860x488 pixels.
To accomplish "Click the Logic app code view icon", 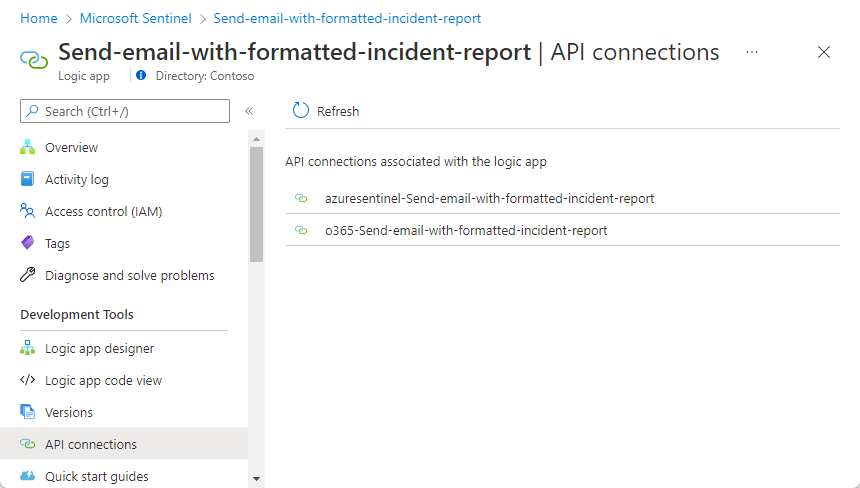I will (28, 381).
